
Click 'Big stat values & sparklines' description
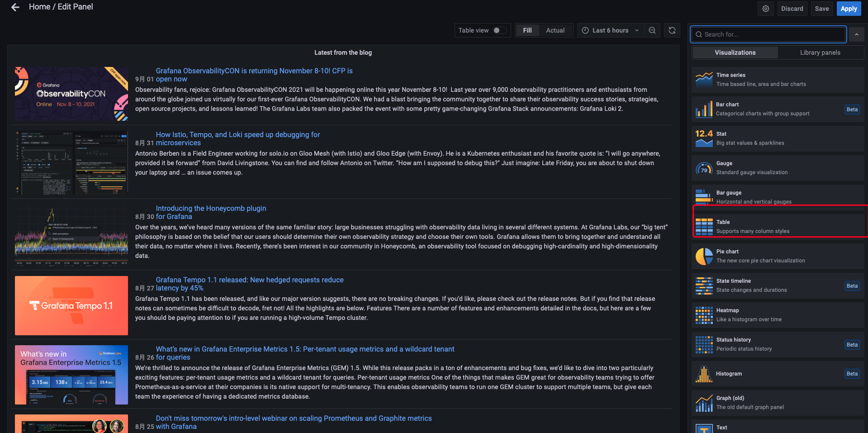tap(750, 143)
